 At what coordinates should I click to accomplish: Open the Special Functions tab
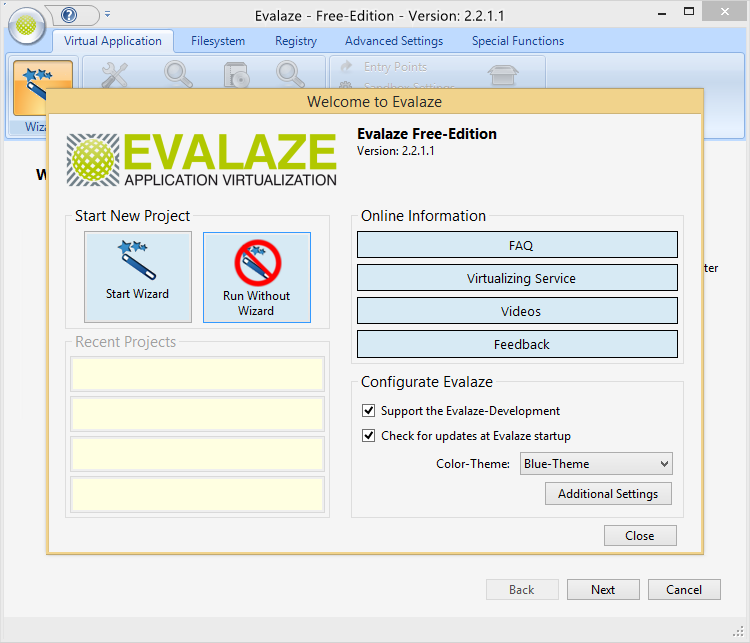518,41
